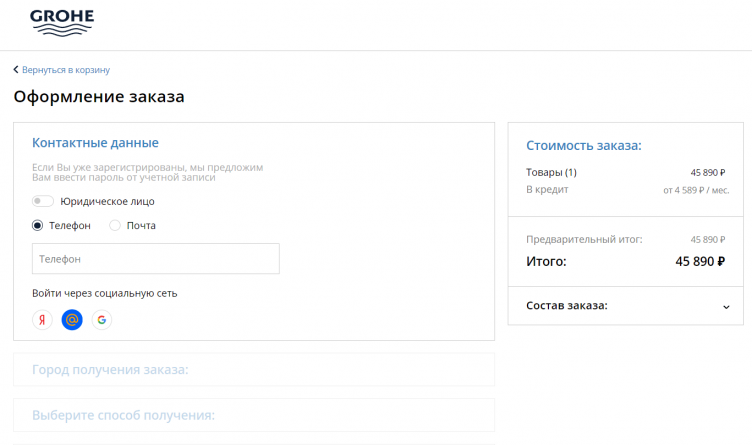This screenshot has height=445, width=752.
Task: Click the Контактные данные section heading
Action: [95, 143]
